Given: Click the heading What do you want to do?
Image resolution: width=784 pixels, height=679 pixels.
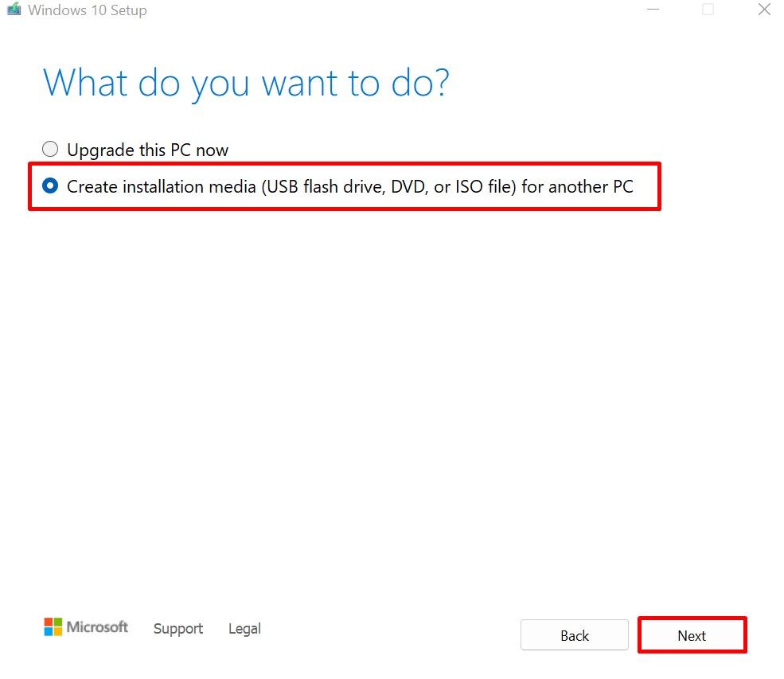Looking at the screenshot, I should [x=246, y=83].
